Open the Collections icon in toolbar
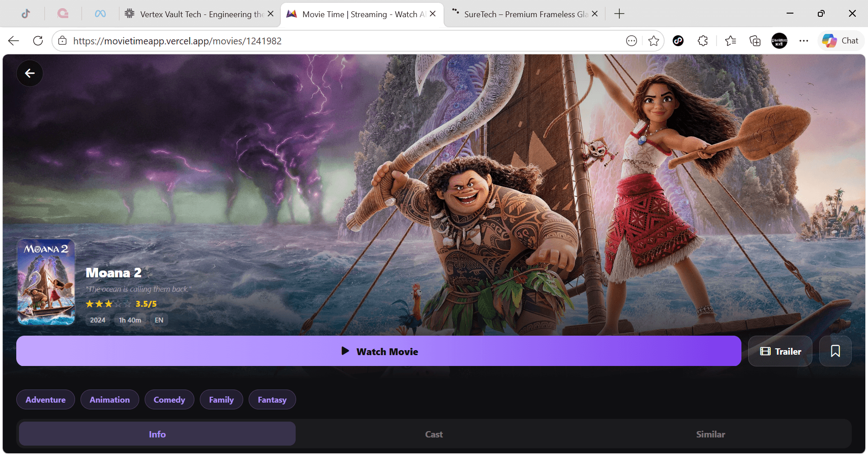The image size is (868, 456). (755, 41)
